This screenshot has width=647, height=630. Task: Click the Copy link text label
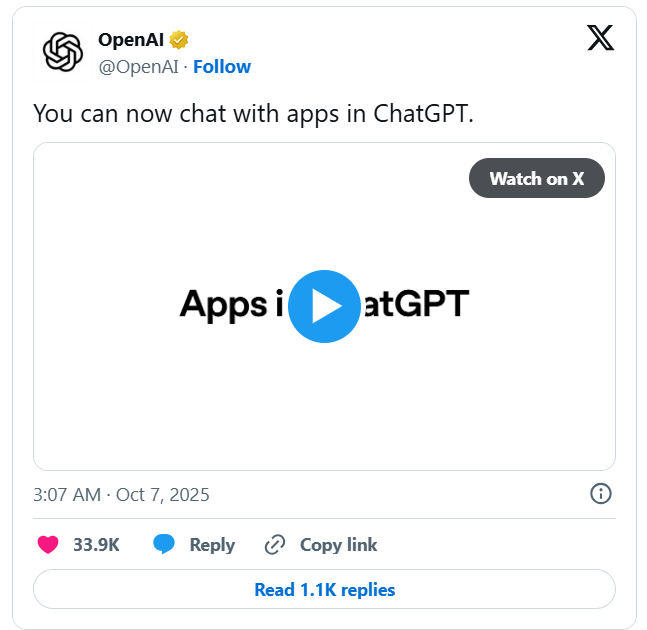click(x=339, y=545)
